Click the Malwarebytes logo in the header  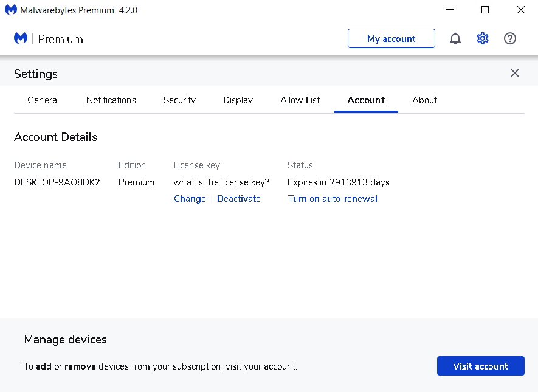coord(20,38)
